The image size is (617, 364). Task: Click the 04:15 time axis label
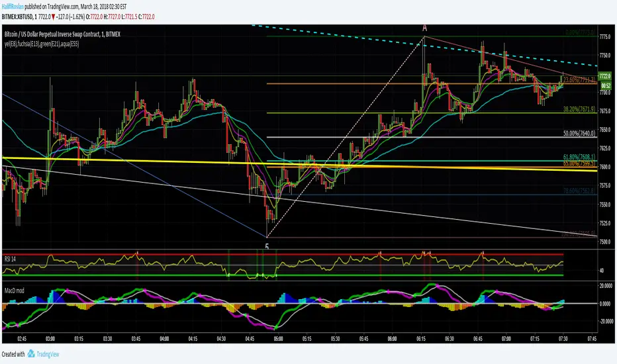193,339
